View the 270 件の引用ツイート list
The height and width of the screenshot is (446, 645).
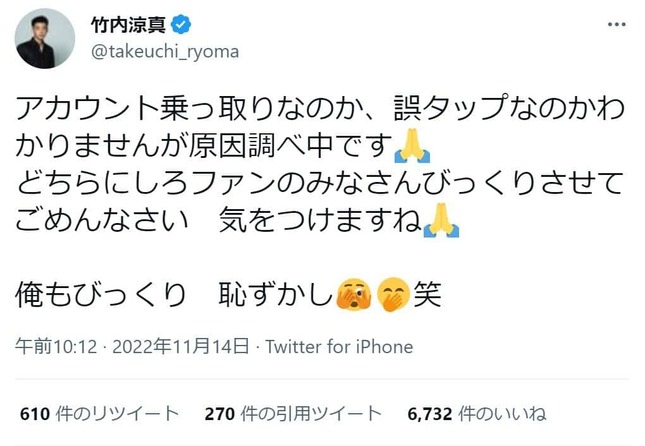pos(292,413)
